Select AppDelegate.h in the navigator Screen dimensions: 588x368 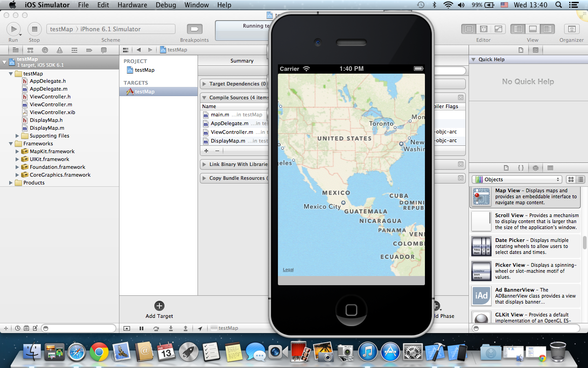point(48,81)
